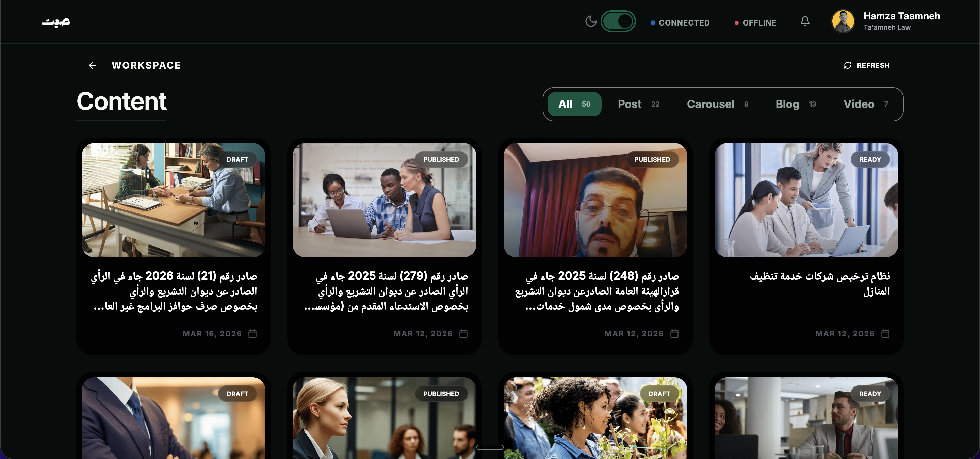This screenshot has height=459, width=980.
Task: Open the video thumbnail for decision (248)
Action: (595, 200)
